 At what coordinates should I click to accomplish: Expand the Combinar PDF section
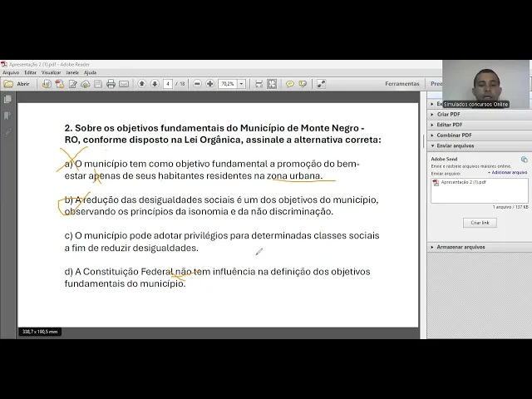(480, 135)
